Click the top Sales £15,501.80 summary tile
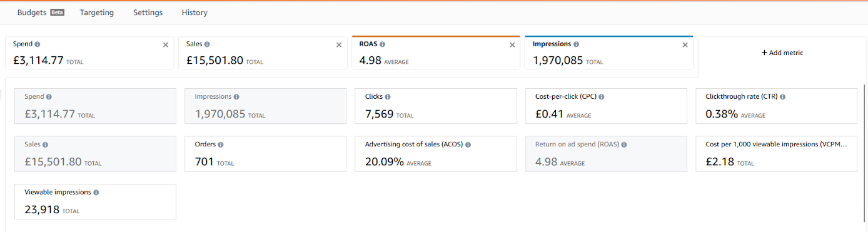Image resolution: width=868 pixels, height=232 pixels. [x=263, y=53]
